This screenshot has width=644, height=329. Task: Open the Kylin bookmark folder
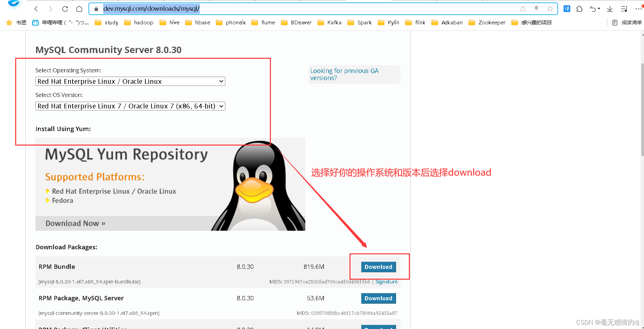(x=388, y=23)
